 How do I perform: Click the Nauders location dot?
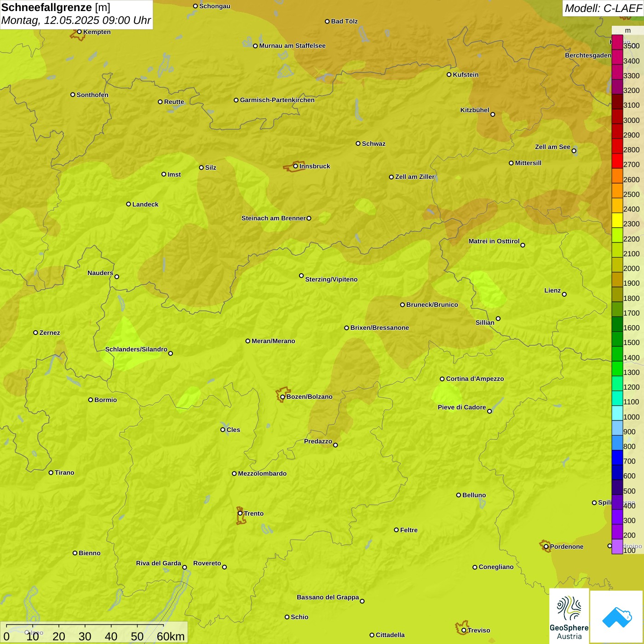(x=117, y=276)
